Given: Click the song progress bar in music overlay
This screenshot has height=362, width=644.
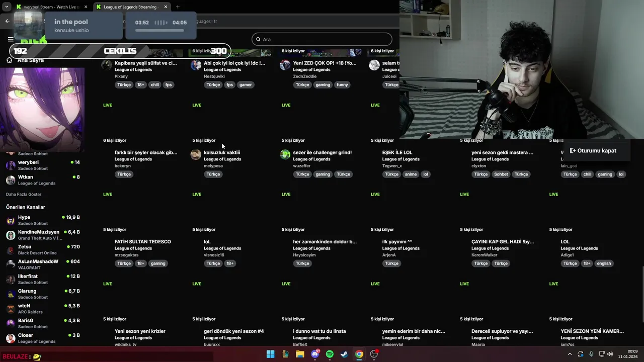Looking at the screenshot, I should (x=160, y=31).
